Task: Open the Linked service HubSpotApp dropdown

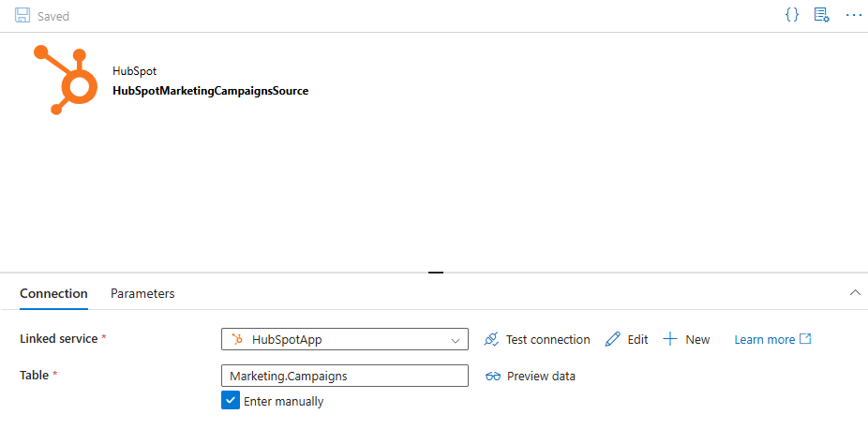Action: tap(344, 339)
